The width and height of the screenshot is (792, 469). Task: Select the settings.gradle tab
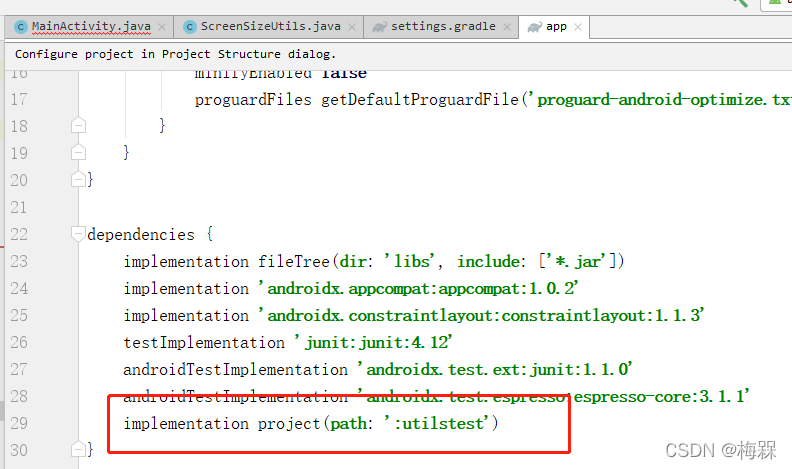[443, 26]
